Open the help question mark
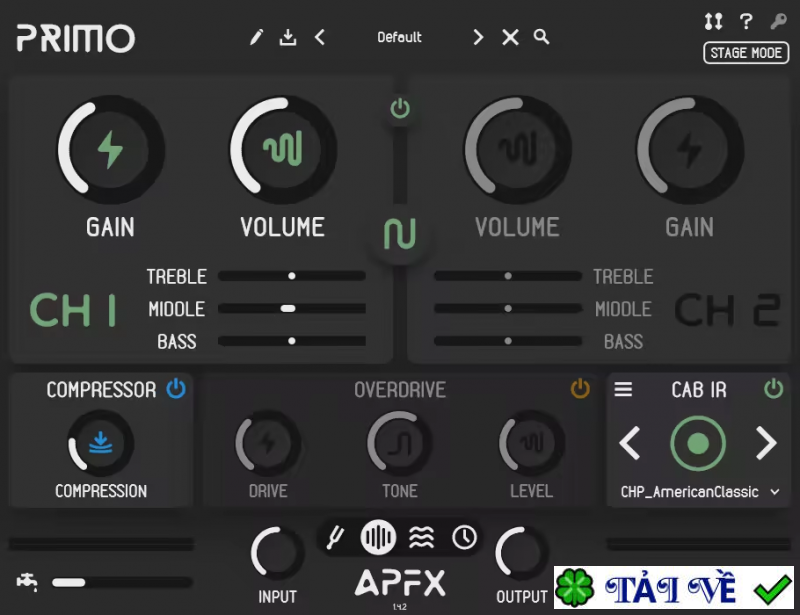Image resolution: width=800 pixels, height=615 pixels. [x=746, y=21]
